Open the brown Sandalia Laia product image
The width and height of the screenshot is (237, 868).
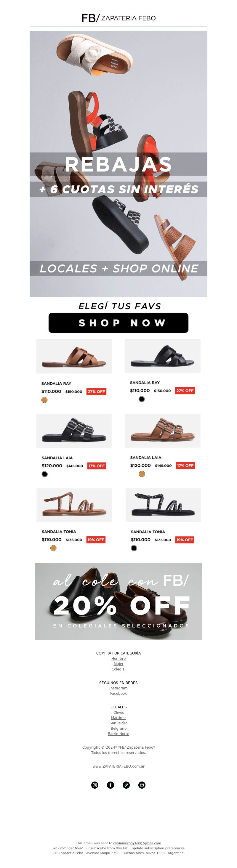(163, 431)
